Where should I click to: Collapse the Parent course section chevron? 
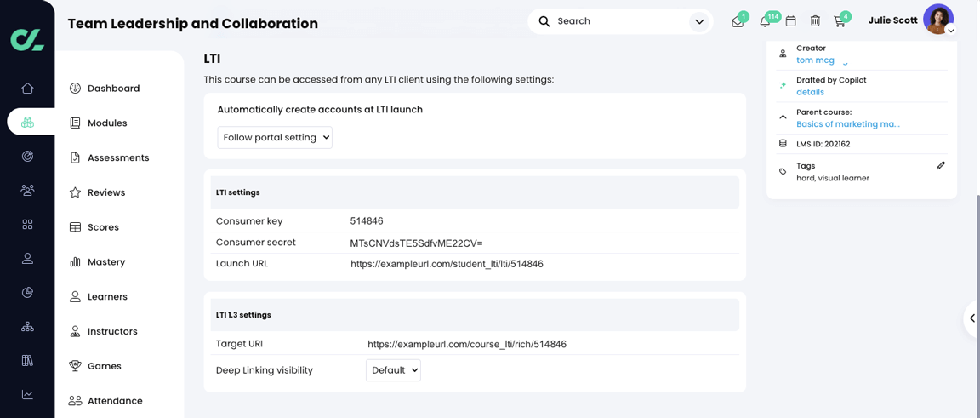pos(783,117)
